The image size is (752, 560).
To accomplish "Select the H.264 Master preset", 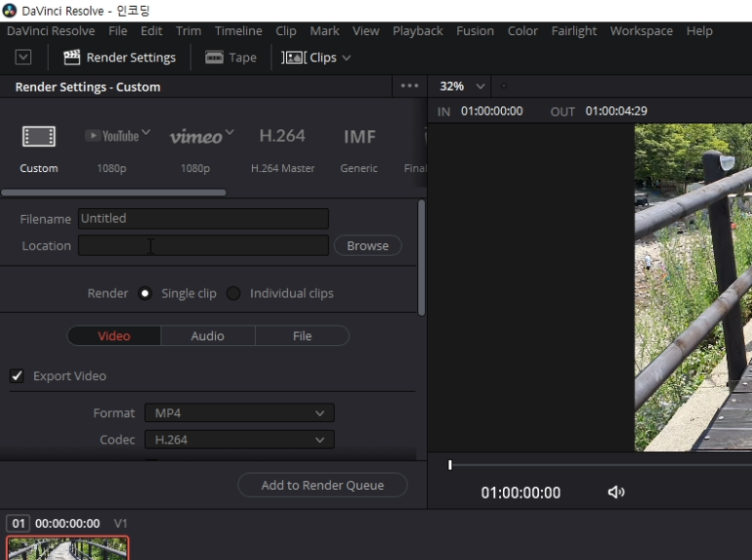I will [x=282, y=149].
